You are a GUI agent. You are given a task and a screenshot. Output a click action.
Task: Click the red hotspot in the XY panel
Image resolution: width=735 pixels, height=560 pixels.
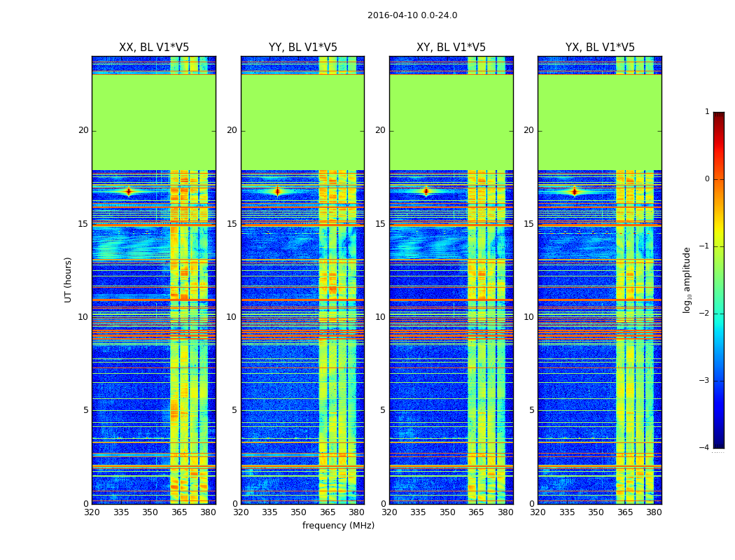tap(426, 191)
